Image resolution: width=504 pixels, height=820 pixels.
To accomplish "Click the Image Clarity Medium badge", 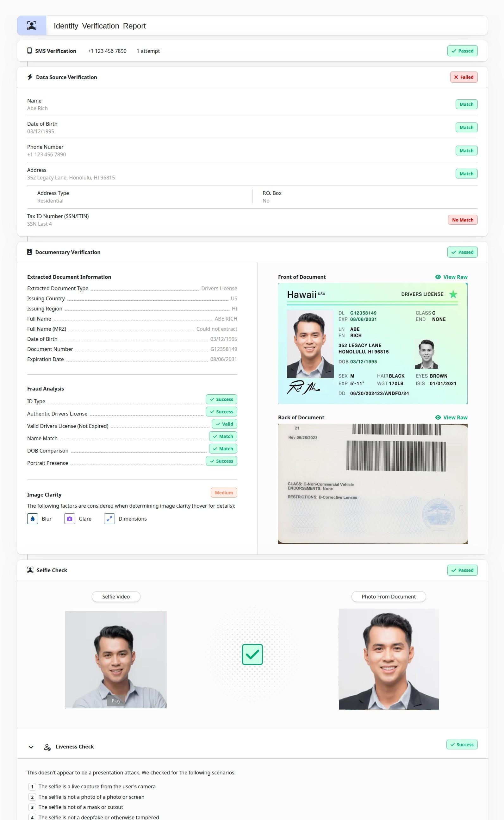I will pyautogui.click(x=224, y=493).
